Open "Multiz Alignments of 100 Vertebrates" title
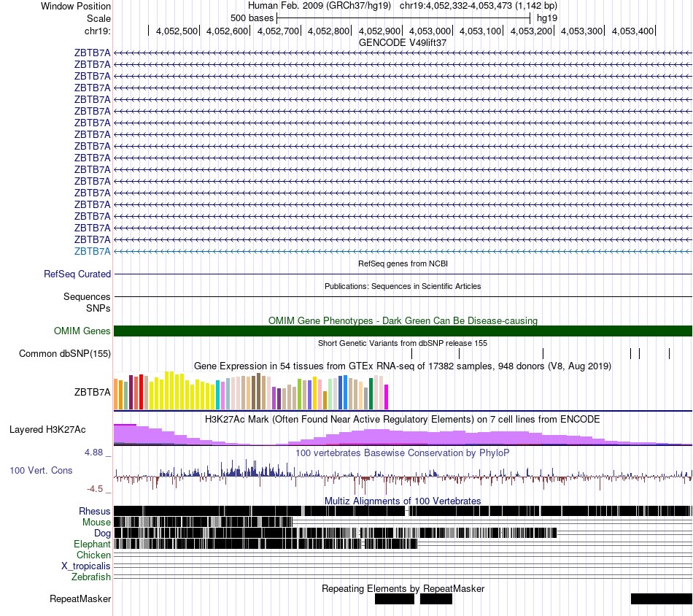Screen dimensions: 693x616 [403, 501]
